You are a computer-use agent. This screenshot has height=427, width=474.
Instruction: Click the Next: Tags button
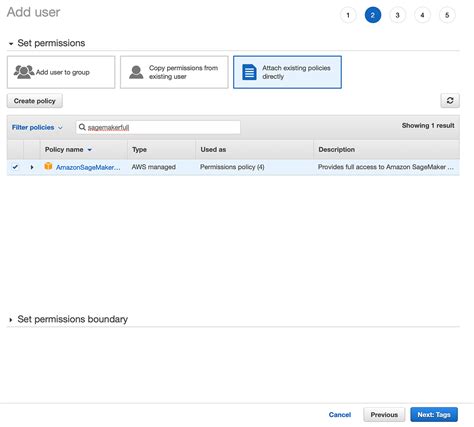(x=434, y=415)
